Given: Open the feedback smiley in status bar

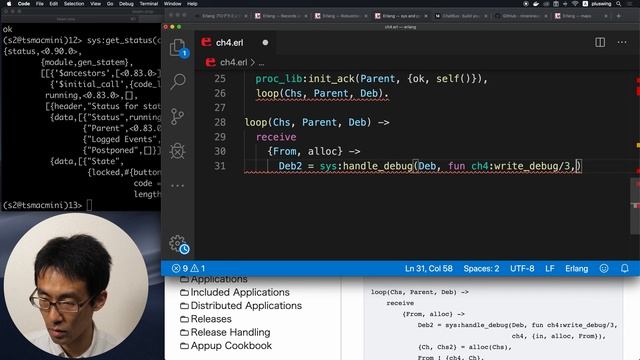Looking at the screenshot, I should tap(604, 268).
